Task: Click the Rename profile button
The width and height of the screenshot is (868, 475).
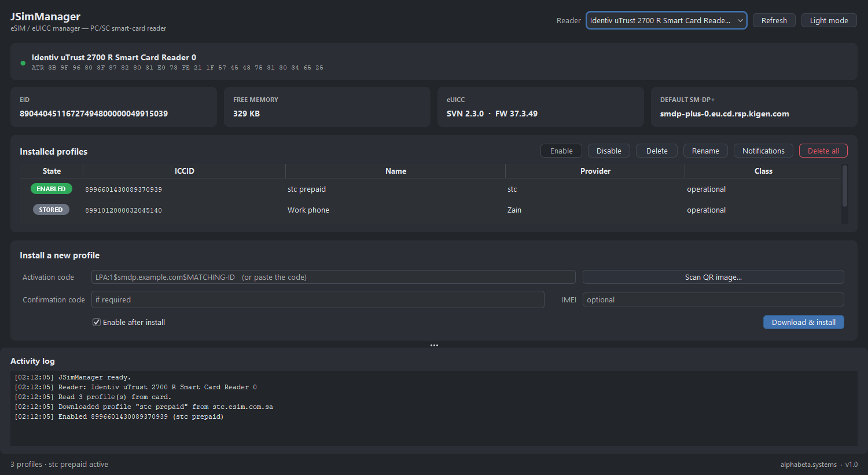Action: 705,151
